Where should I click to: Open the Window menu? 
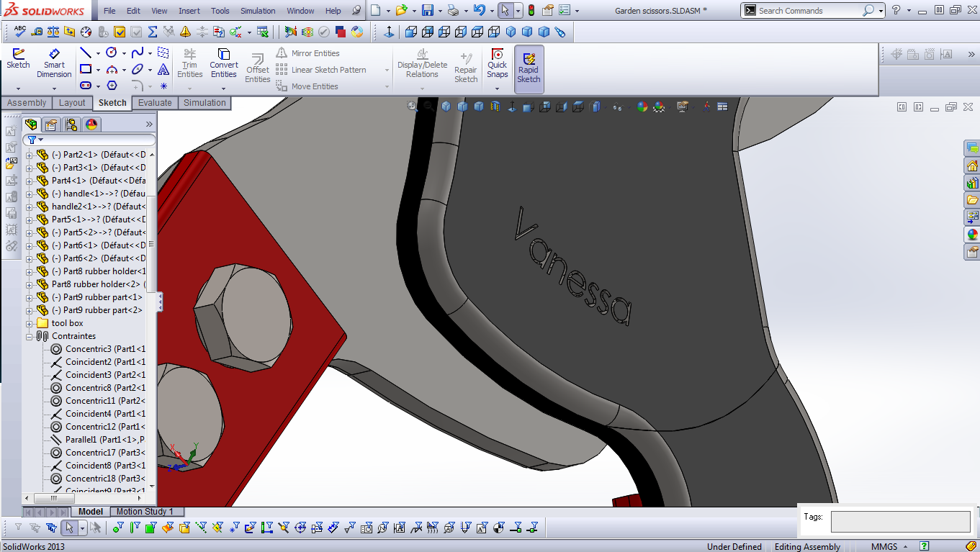(x=300, y=11)
